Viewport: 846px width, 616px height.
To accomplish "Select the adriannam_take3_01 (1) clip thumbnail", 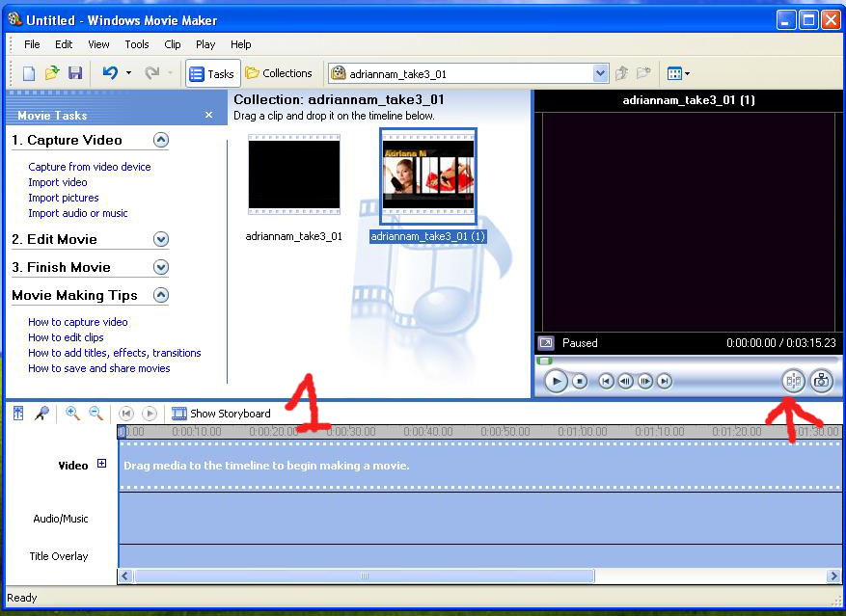I will tap(428, 175).
